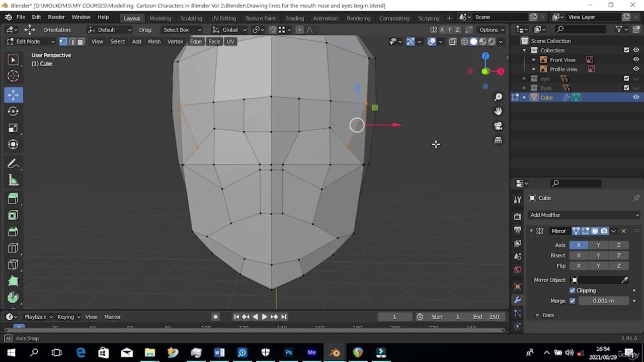The image size is (644, 362).
Task: Select the Inset Faces tool
Action: (x=14, y=215)
